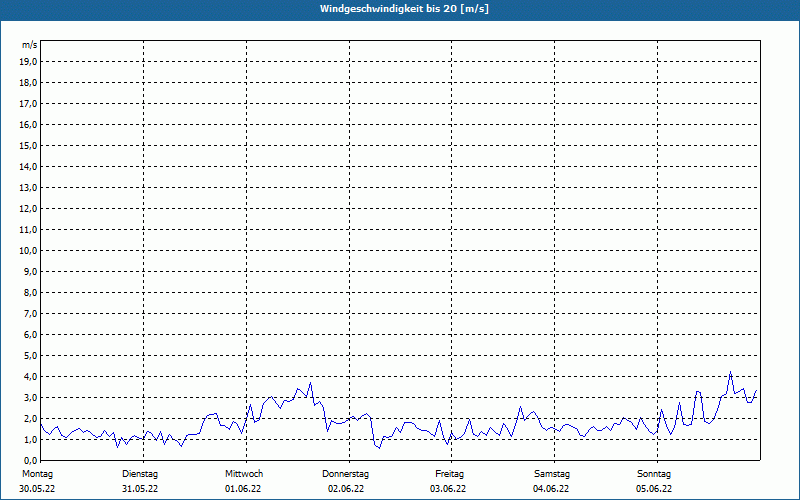Click the 2,0 y-axis label
The image size is (800, 500).
coord(30,418)
